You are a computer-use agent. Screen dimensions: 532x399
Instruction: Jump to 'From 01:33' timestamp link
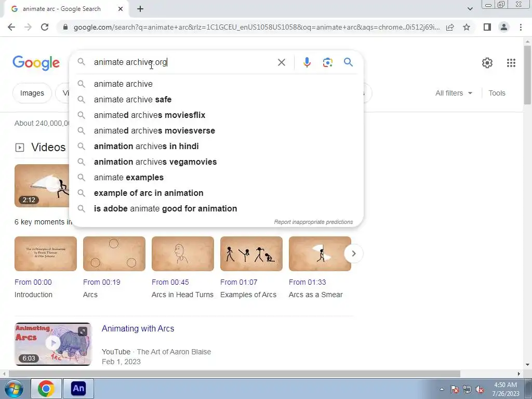point(308,282)
